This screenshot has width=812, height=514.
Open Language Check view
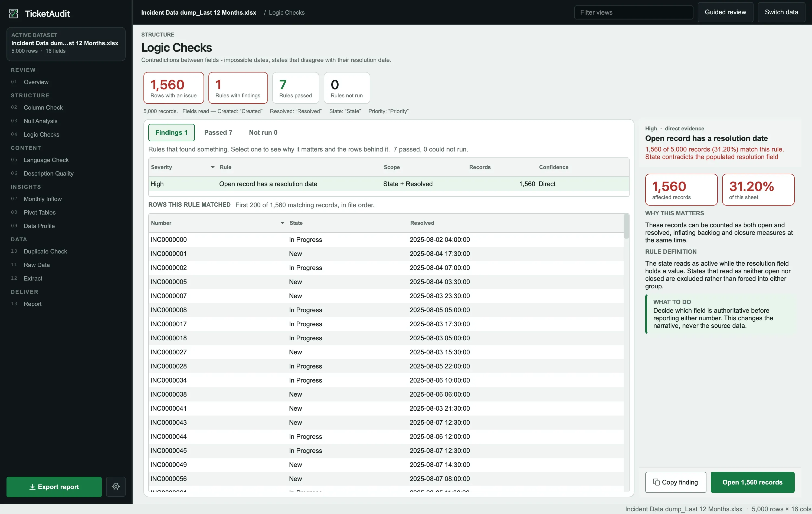46,160
